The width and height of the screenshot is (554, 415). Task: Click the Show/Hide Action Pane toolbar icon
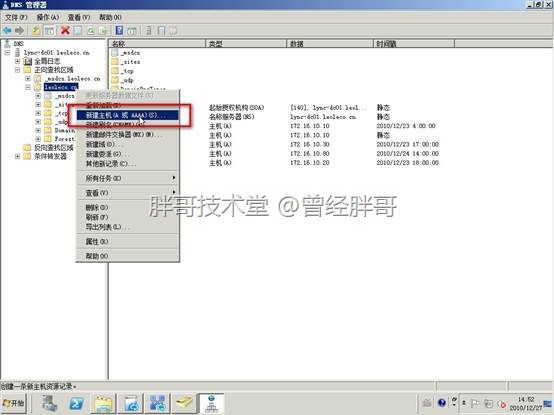tap(132, 31)
